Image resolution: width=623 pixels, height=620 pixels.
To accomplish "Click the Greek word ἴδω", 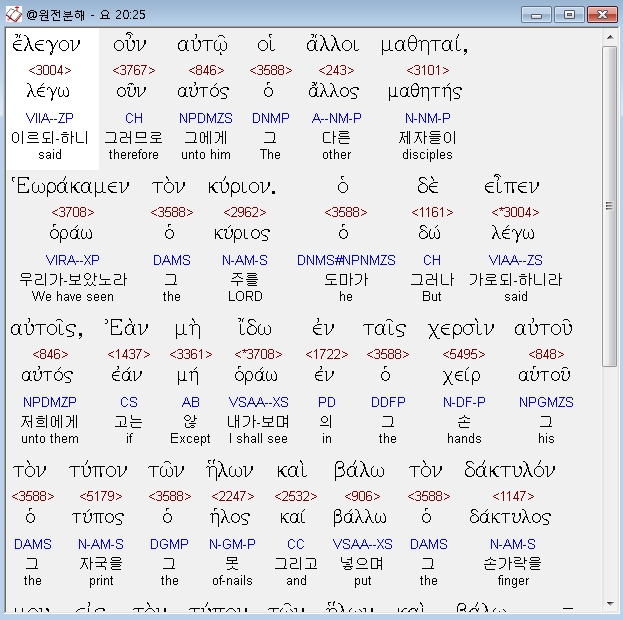I will (x=254, y=328).
